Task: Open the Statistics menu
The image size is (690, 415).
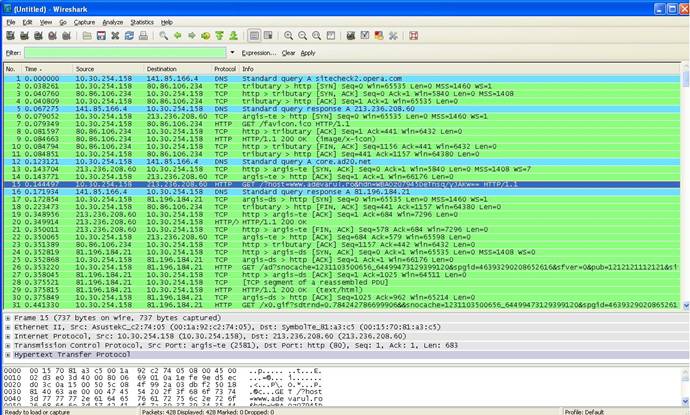Action: click(x=142, y=22)
